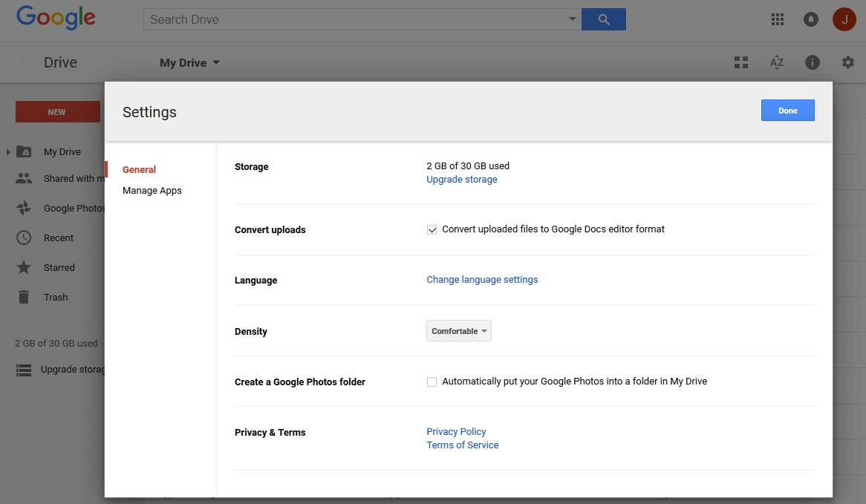Expand advanced search options arrow

[572, 19]
